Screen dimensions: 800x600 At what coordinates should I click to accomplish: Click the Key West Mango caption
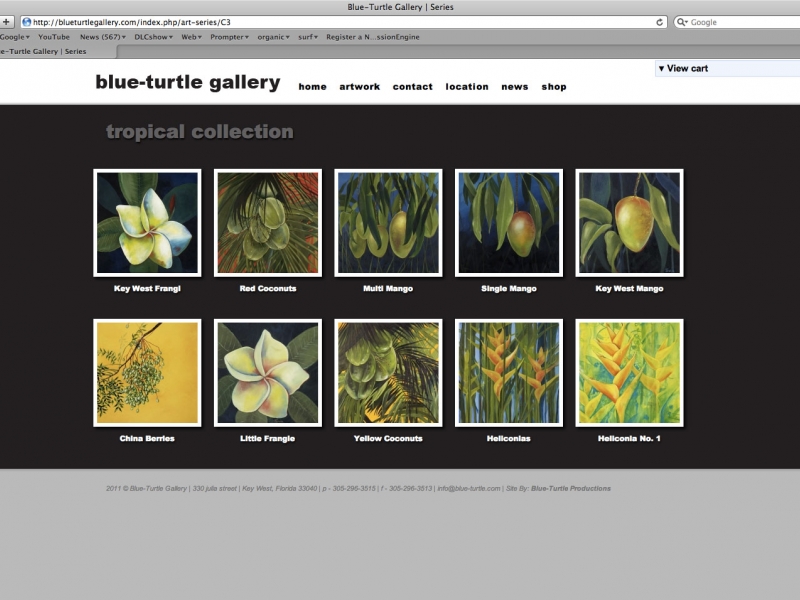(x=629, y=289)
